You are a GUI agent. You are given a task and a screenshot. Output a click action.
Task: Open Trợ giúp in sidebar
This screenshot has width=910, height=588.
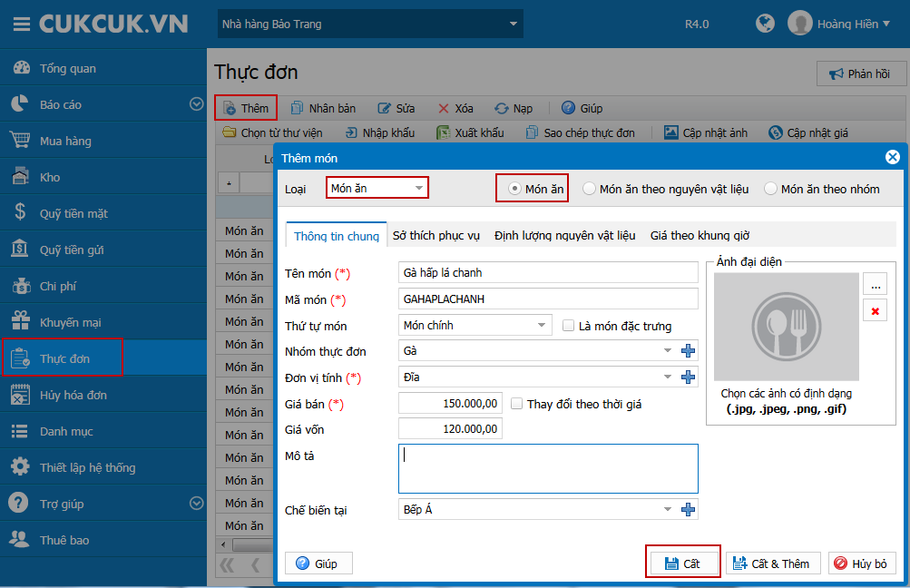coord(103,504)
